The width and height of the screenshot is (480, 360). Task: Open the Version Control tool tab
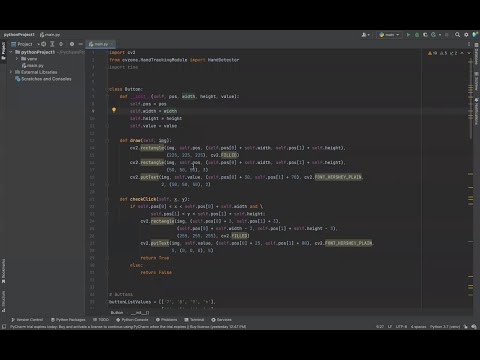pyautogui.click(x=27, y=320)
